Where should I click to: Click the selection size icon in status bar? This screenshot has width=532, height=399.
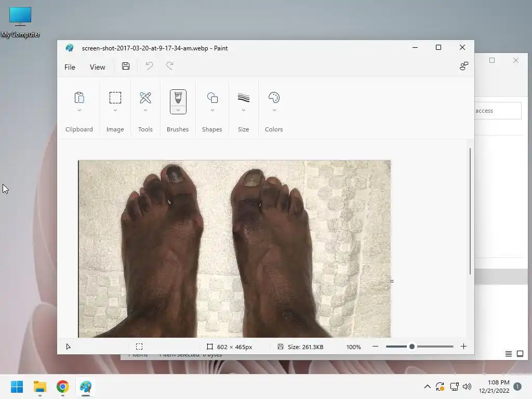coord(139,347)
